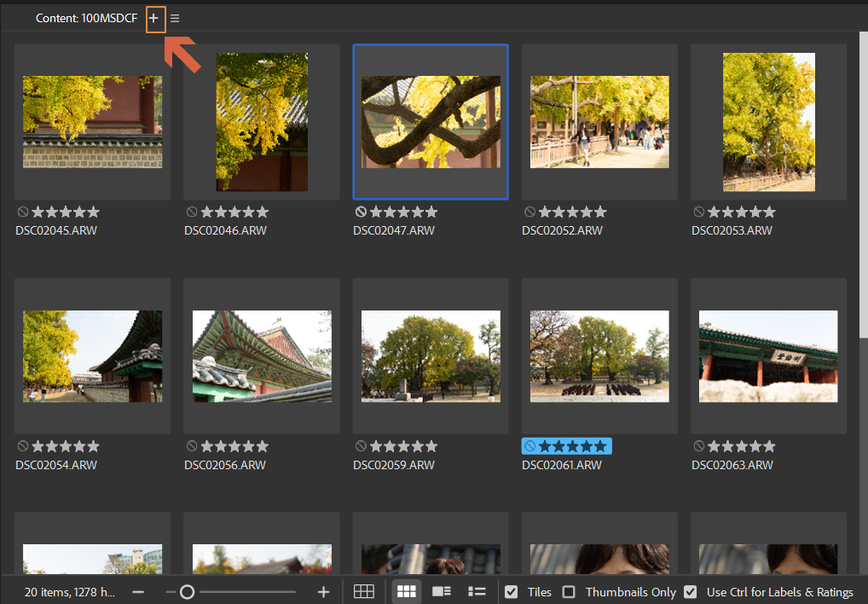Clear rating icon for DSC02053.ARW
Screen dimensions: 868x604
point(699,212)
